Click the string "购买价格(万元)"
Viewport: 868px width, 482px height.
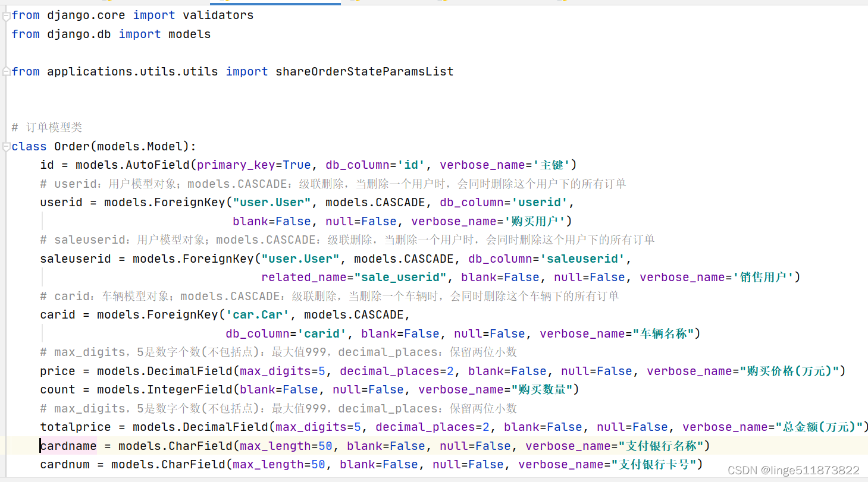point(789,371)
